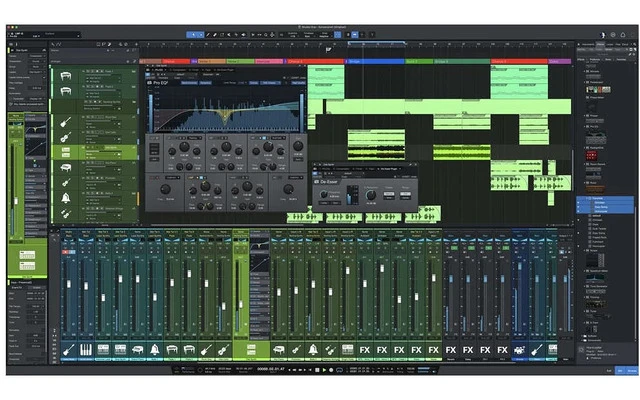Viewport: 640px width, 400px height.
Task: Click the Mix button at bottom right
Action: [620, 371]
